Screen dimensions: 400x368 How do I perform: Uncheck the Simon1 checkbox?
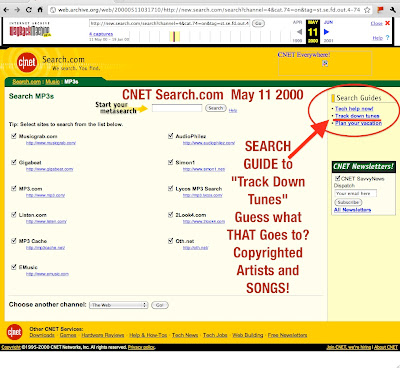coord(170,162)
